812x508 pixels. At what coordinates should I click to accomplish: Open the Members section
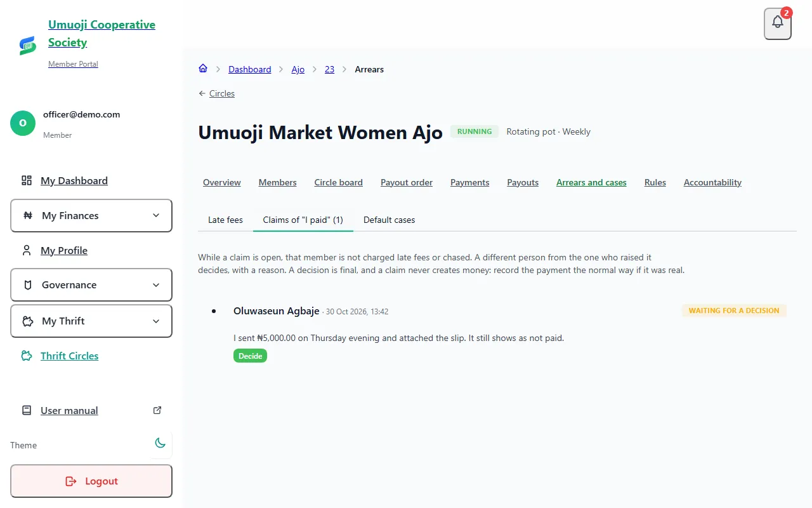[x=278, y=182]
